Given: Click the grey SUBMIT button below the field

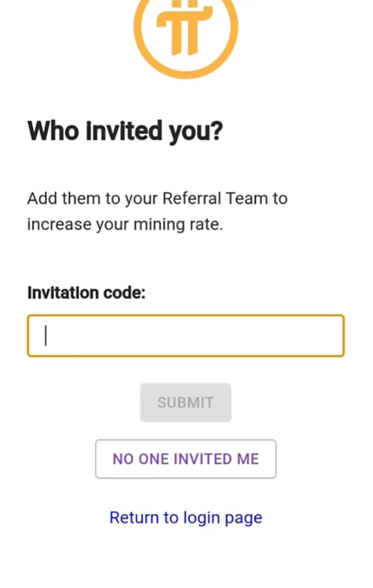Looking at the screenshot, I should pyautogui.click(x=186, y=403).
